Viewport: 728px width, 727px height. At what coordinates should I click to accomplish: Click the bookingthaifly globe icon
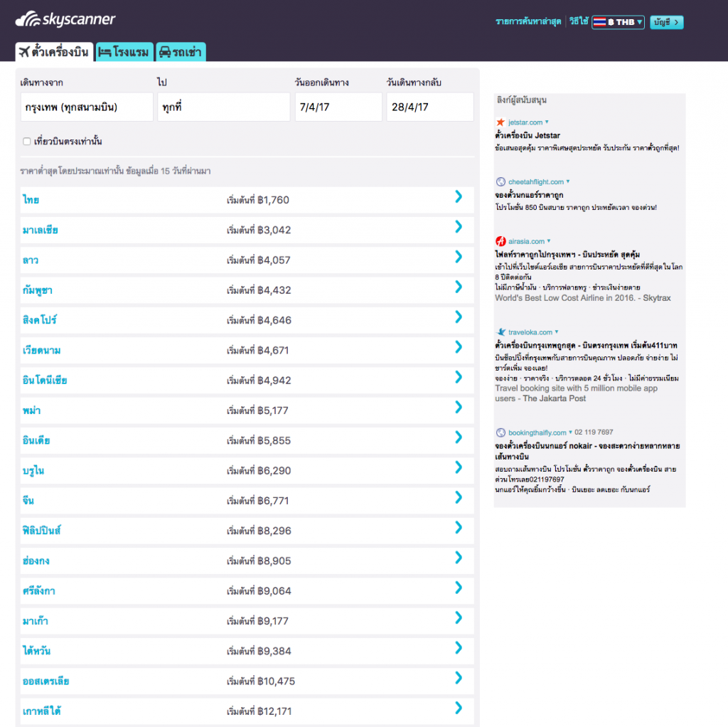[500, 433]
